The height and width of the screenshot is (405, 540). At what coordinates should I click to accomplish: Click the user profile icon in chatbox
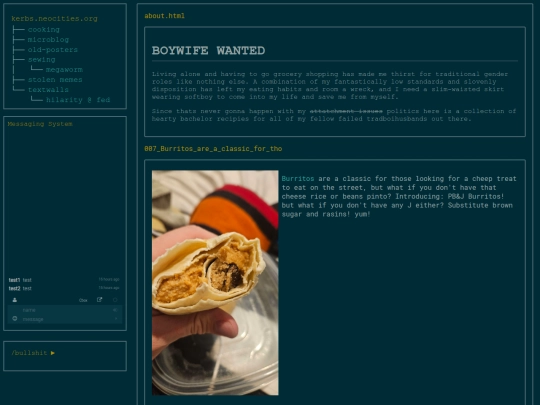click(14, 300)
